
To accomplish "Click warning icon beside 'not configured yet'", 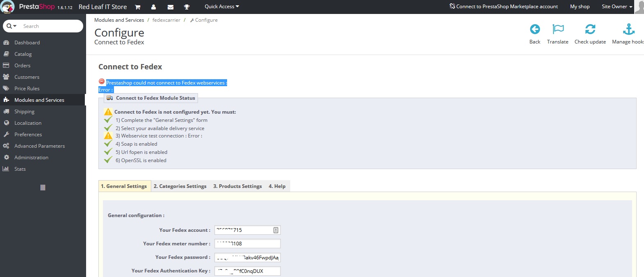I will pos(108,112).
